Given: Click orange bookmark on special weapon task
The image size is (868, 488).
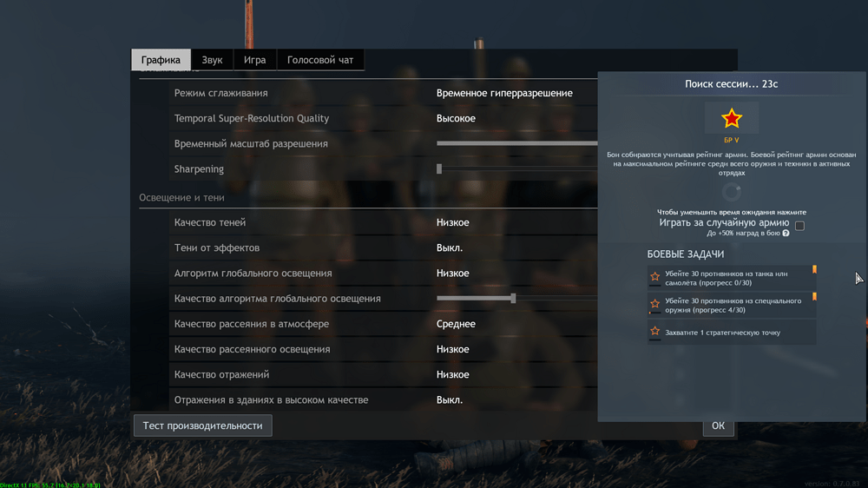Looking at the screenshot, I should pyautogui.click(x=814, y=297).
